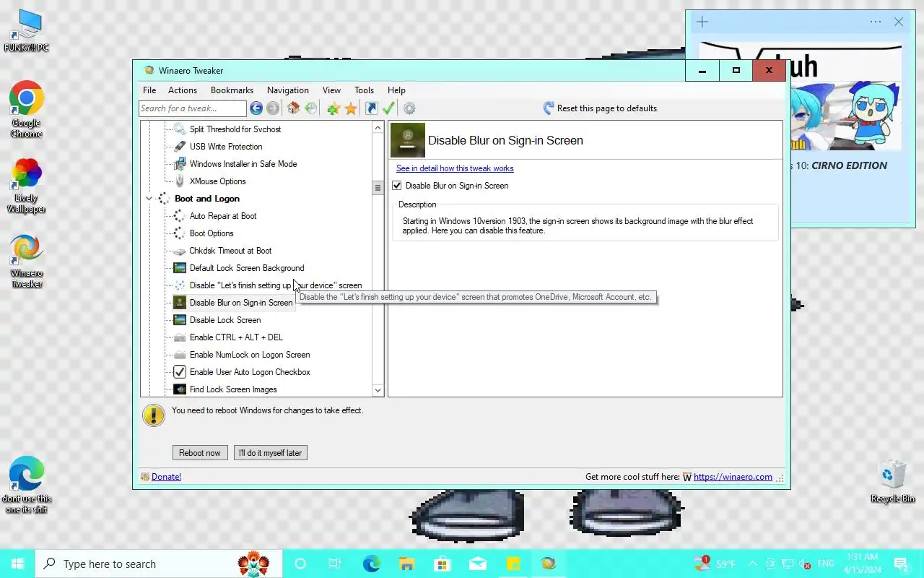This screenshot has height=578, width=924.
Task: Open the https://winaero.com link
Action: [733, 477]
